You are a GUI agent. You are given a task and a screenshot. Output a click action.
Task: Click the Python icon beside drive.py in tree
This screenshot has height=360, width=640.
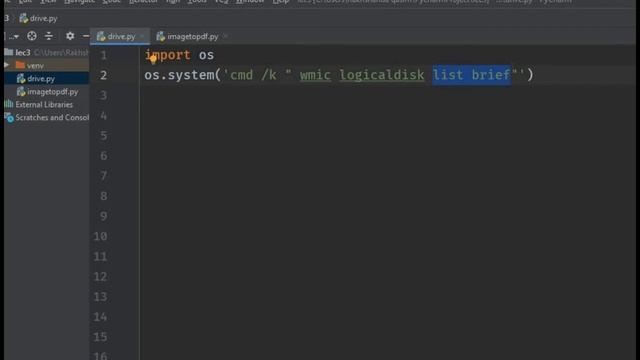[21, 78]
